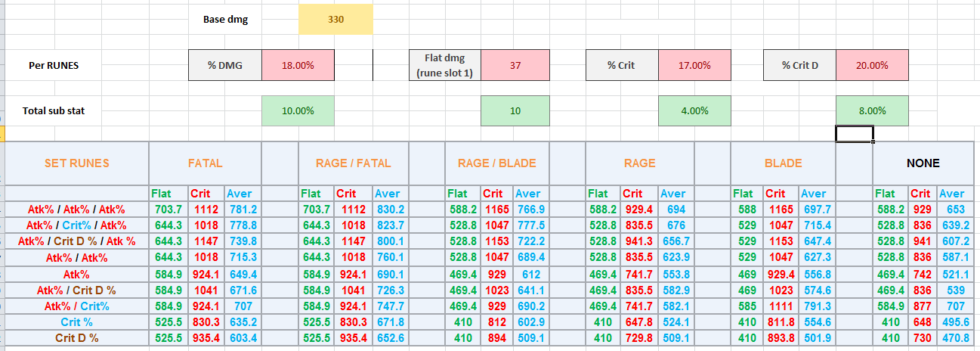
Task: Select the Total sub stat label
Action: 53,110
